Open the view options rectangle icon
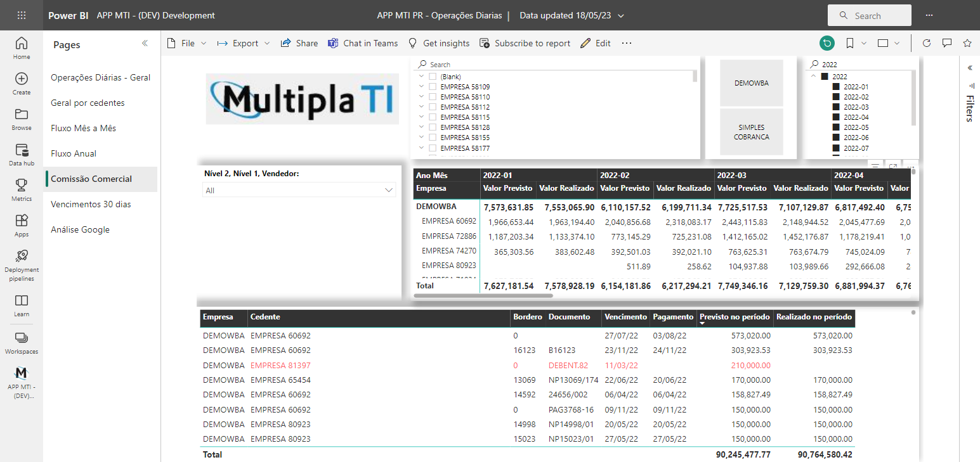Viewport: 980px width, 462px height. [883, 43]
